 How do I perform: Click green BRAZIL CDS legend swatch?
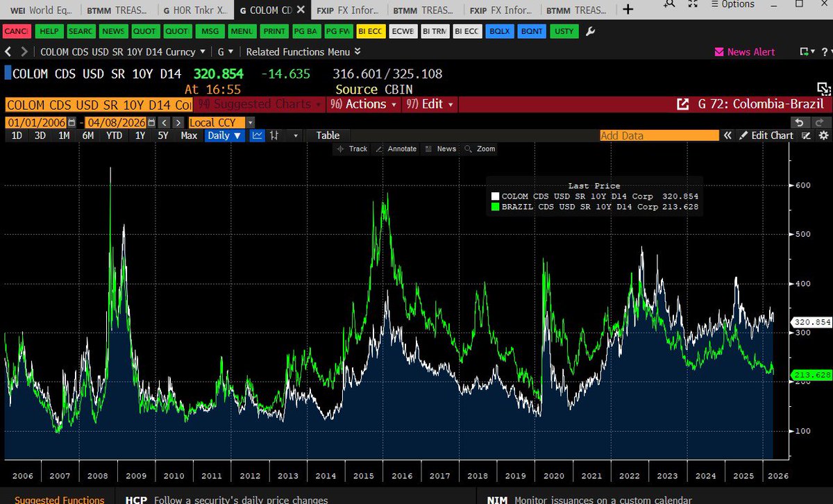(x=495, y=207)
